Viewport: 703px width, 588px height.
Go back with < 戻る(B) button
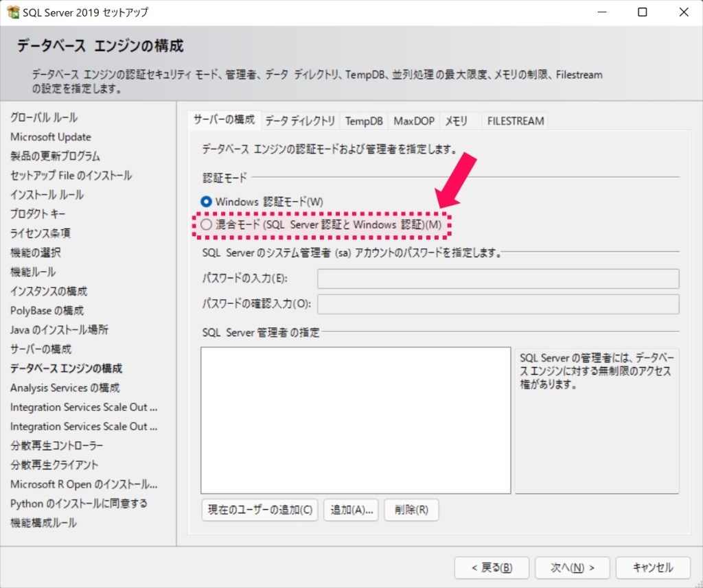pos(492,568)
